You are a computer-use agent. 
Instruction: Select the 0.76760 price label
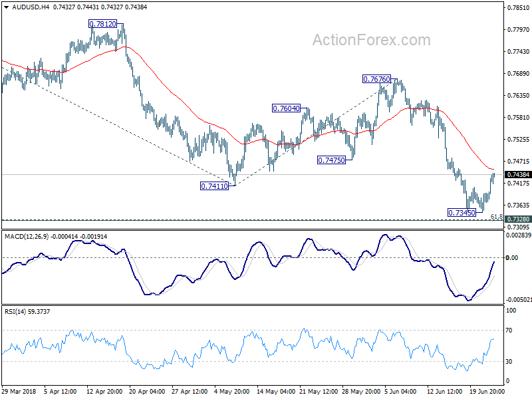click(376, 79)
